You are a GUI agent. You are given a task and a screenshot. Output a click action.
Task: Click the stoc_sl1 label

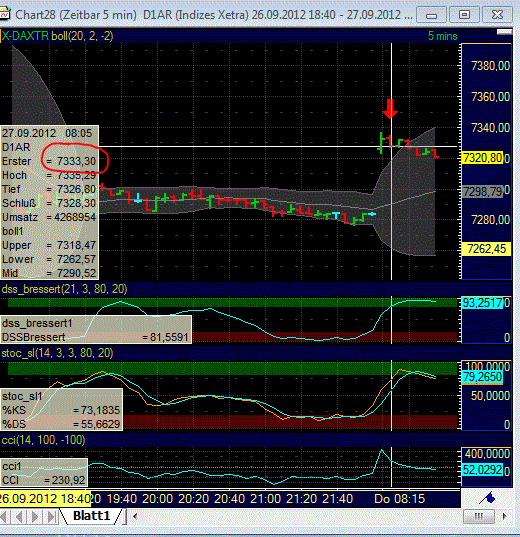22,396
